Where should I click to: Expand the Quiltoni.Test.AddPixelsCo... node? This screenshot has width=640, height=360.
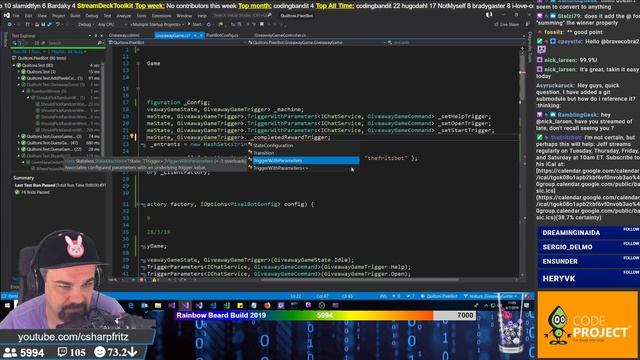pos(19,78)
